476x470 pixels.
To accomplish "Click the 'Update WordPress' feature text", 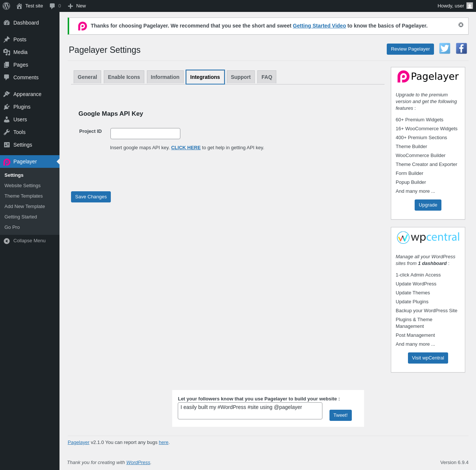I will 416,284.
